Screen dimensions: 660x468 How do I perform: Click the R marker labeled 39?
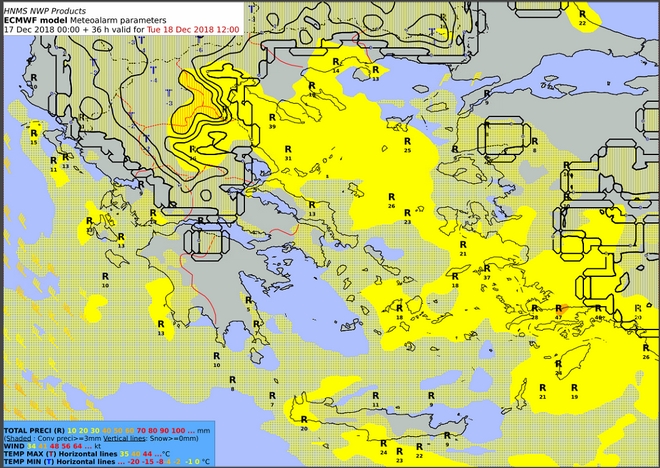(x=272, y=119)
